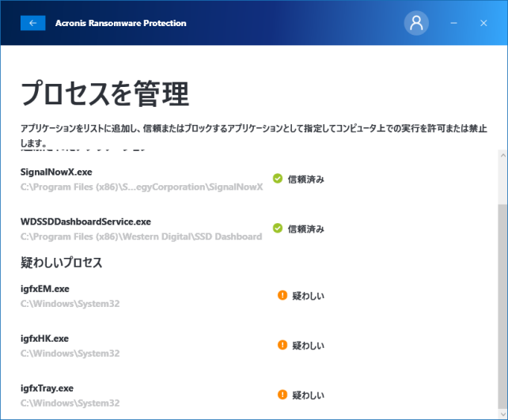Click the orange warning icon for igfxEM.exe
This screenshot has height=420, width=508.
(x=282, y=295)
